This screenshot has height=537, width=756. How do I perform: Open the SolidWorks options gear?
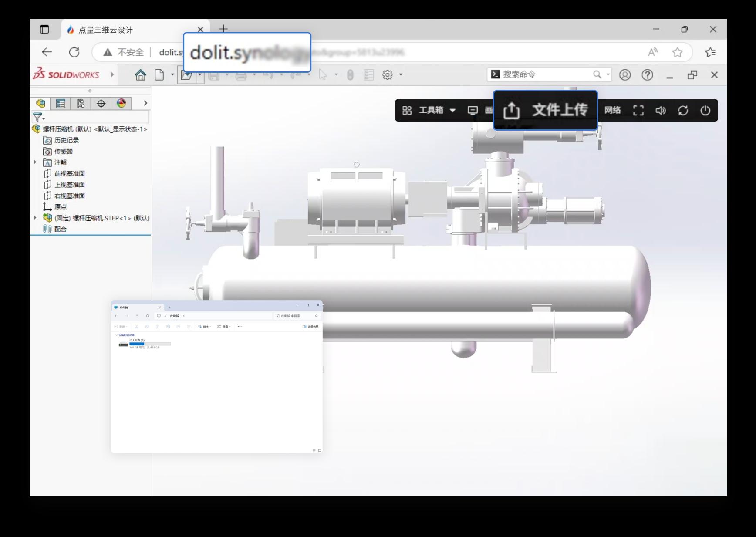pyautogui.click(x=387, y=75)
